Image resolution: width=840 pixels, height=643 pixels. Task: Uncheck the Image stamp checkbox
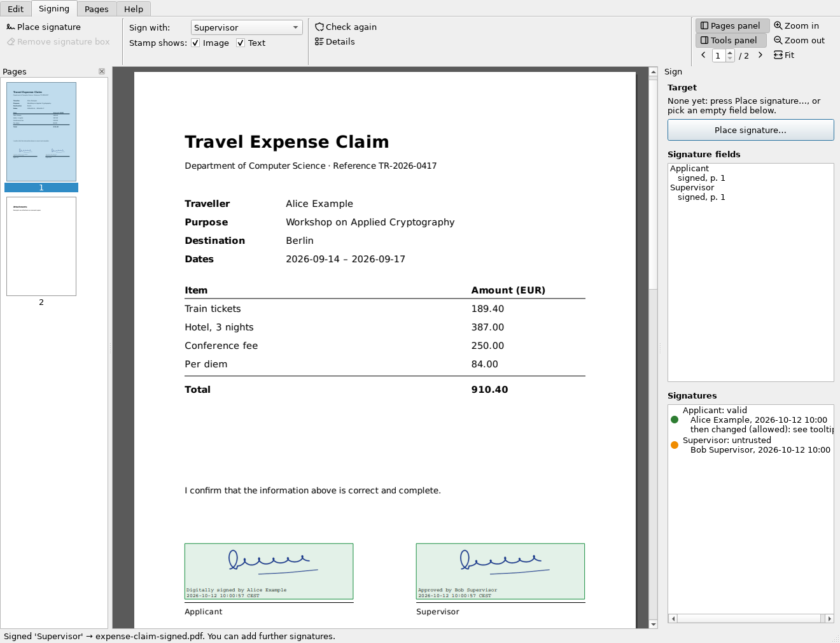pyautogui.click(x=195, y=43)
